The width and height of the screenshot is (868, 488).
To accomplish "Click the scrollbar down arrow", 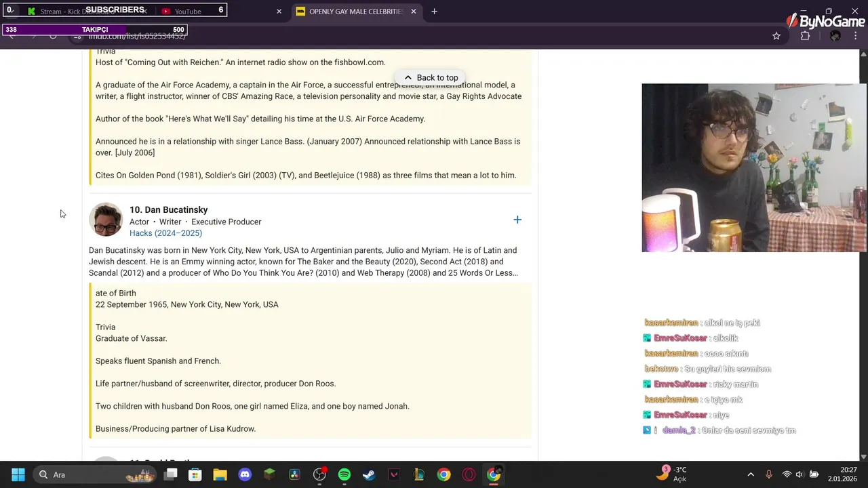I will coord(863,457).
